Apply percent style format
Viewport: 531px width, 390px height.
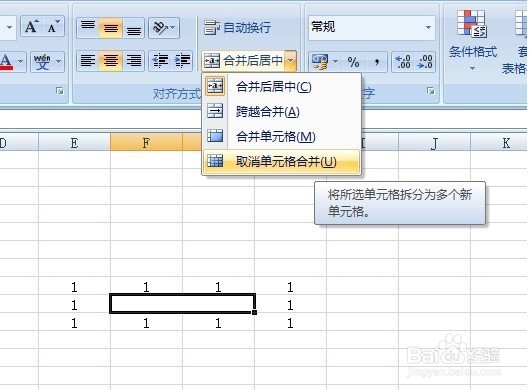(353, 62)
